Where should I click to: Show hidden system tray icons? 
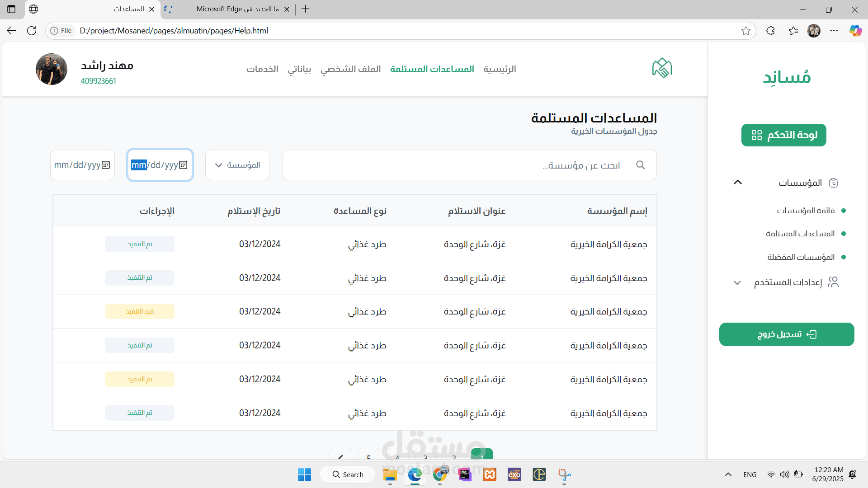click(x=728, y=474)
